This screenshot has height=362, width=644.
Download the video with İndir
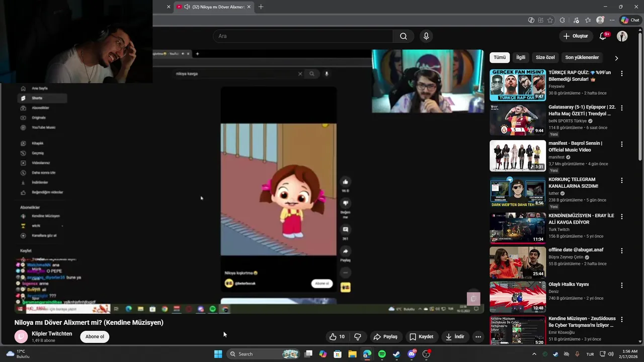455,337
